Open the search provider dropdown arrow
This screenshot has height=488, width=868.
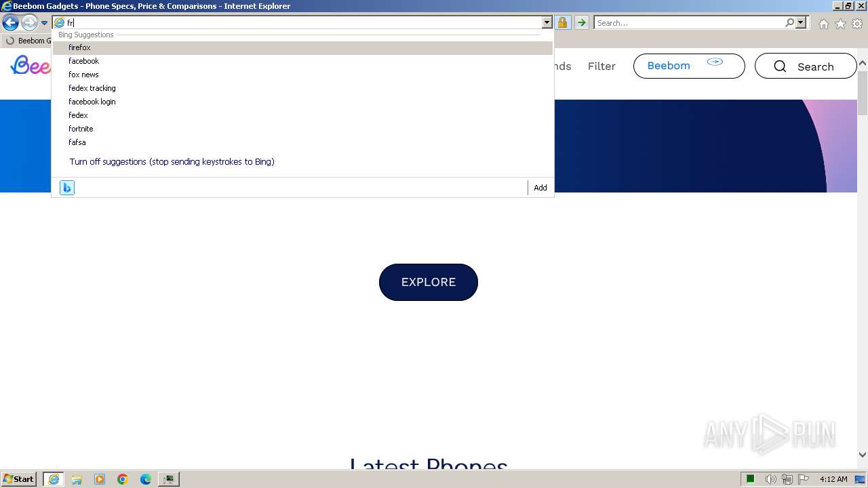click(x=801, y=23)
